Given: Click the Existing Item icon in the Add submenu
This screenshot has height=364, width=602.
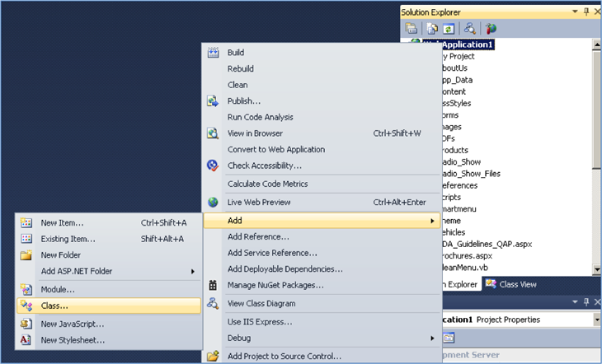Looking at the screenshot, I should point(26,239).
